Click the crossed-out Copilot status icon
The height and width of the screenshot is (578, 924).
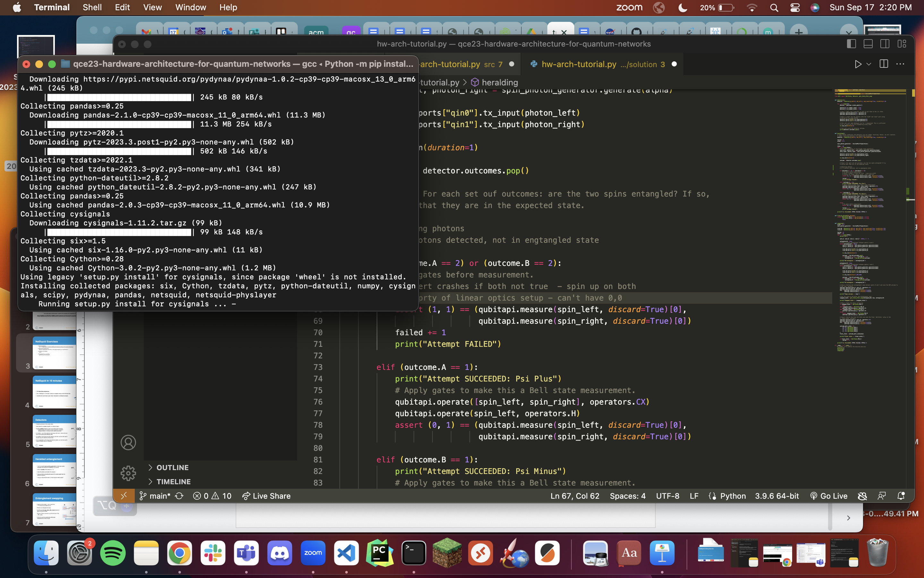point(862,496)
